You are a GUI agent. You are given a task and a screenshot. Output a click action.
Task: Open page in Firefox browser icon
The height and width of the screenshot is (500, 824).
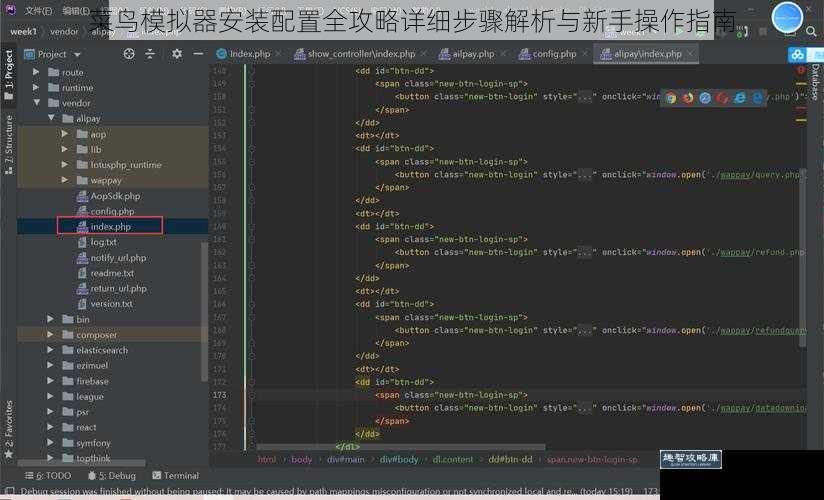[688, 98]
